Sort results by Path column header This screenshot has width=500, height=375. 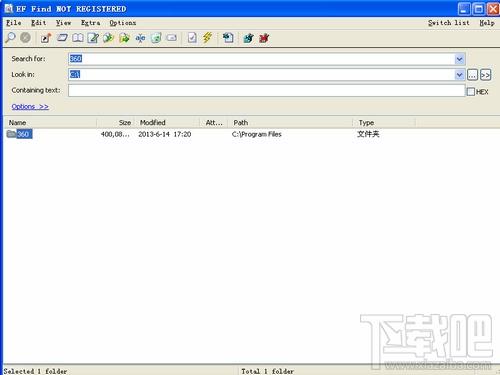tap(290, 123)
